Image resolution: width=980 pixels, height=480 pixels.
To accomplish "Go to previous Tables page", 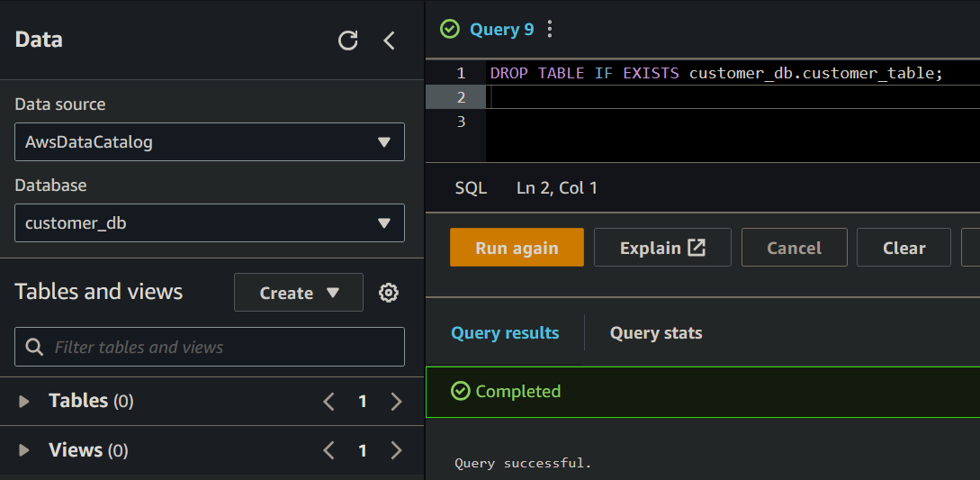I will coord(329,402).
